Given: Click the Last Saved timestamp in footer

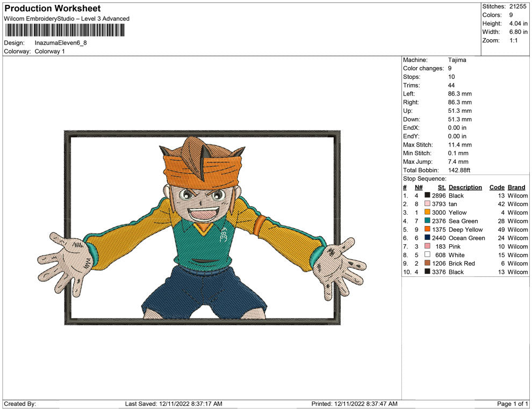Looking at the screenshot, I should (x=174, y=404).
